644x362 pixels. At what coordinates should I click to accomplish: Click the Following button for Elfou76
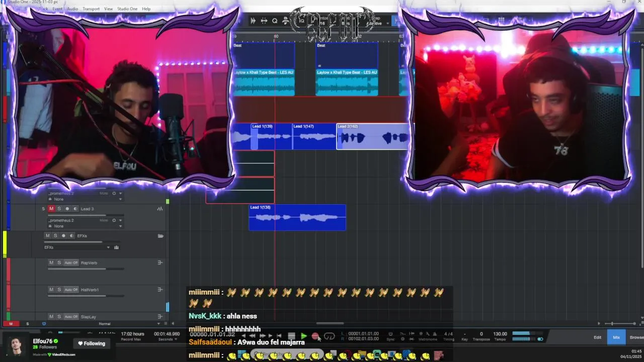point(92,343)
